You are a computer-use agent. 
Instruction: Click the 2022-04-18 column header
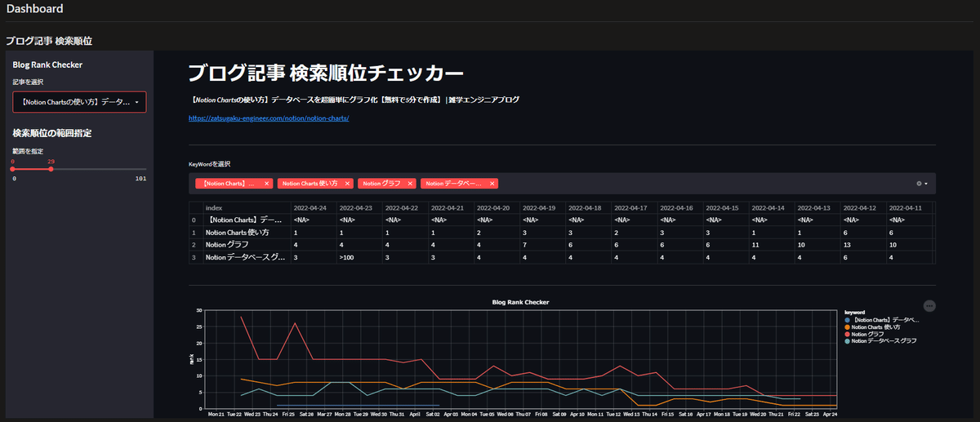(x=587, y=208)
